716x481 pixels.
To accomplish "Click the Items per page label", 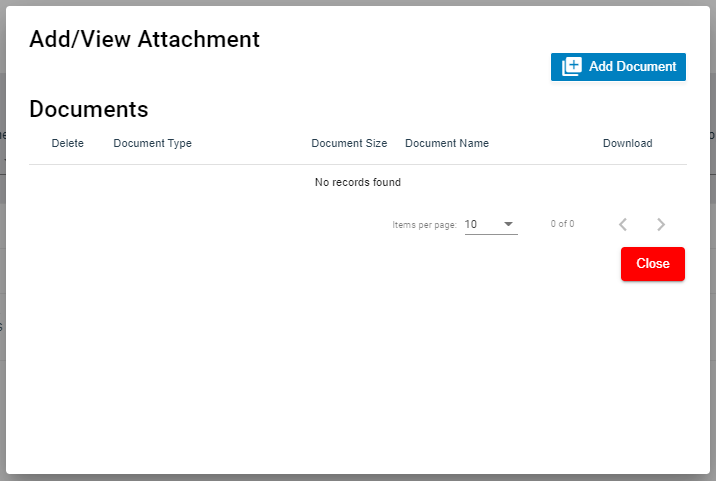I will point(424,225).
